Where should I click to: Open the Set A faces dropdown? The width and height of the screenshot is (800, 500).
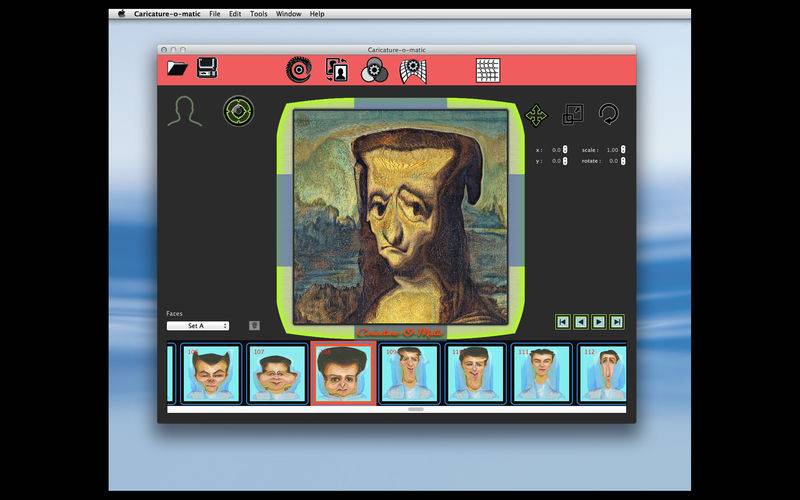[x=198, y=326]
